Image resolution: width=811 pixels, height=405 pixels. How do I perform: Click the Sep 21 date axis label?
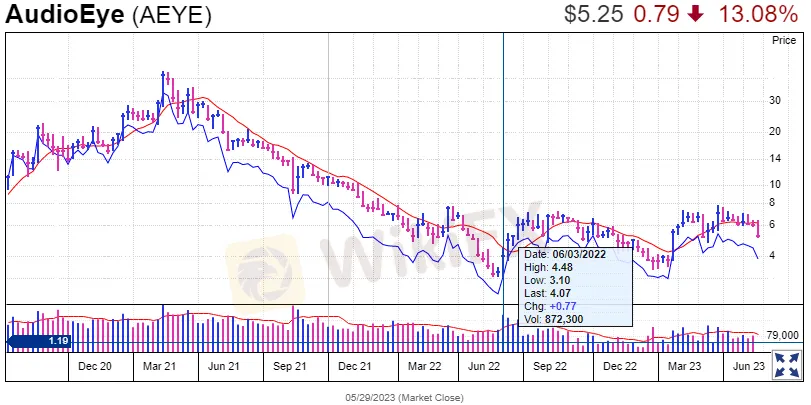290,366
